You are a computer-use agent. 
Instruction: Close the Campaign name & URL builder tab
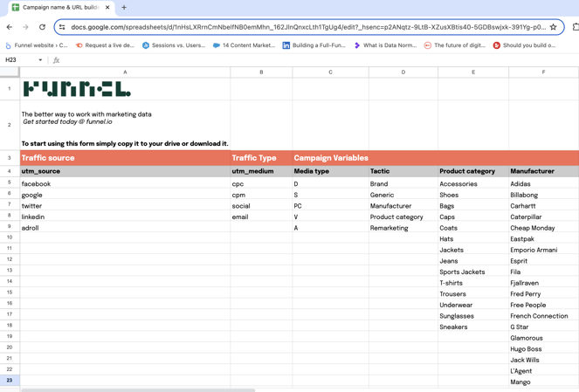tap(107, 8)
